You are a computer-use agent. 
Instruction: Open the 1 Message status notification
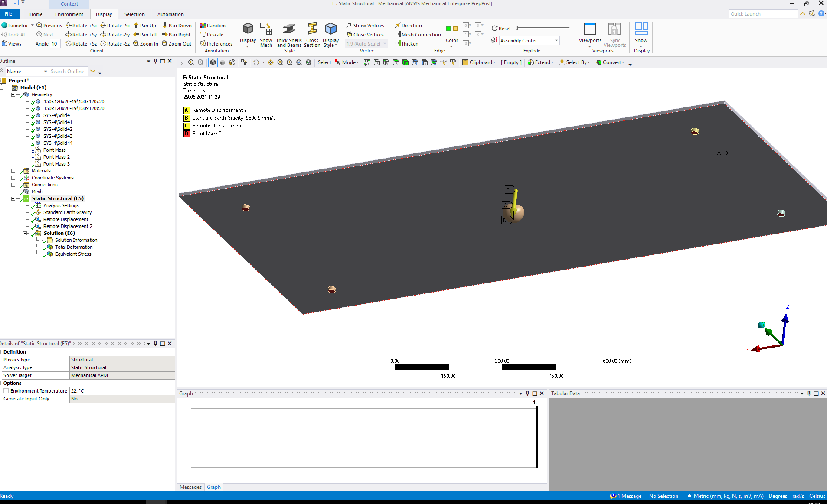[x=626, y=496]
